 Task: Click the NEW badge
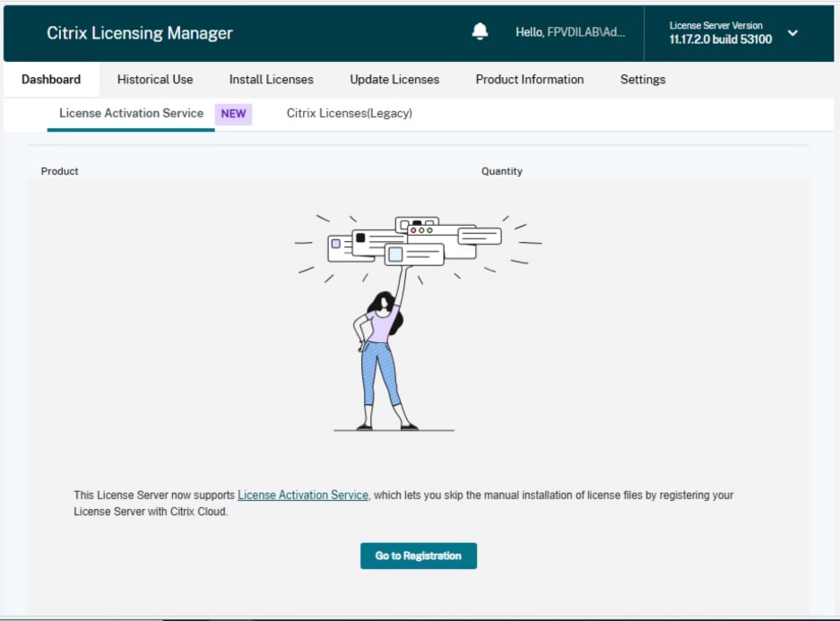click(x=234, y=114)
